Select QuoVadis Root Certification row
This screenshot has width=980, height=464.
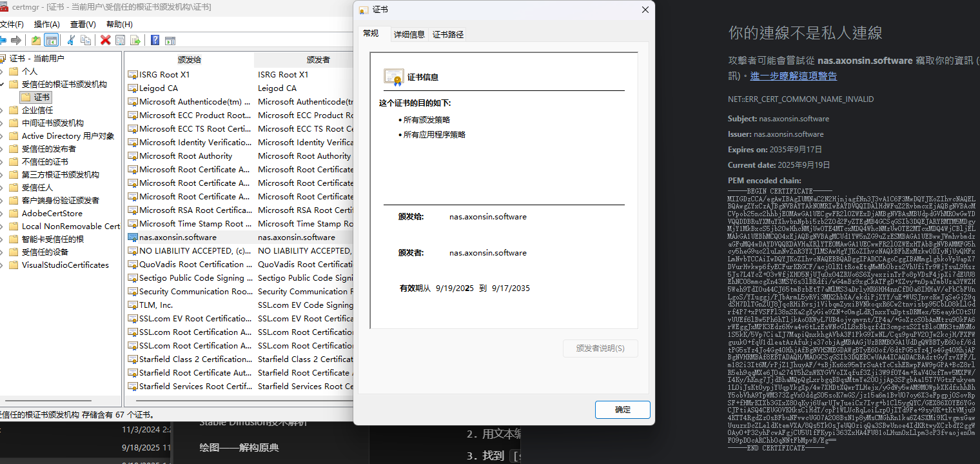[240, 265]
